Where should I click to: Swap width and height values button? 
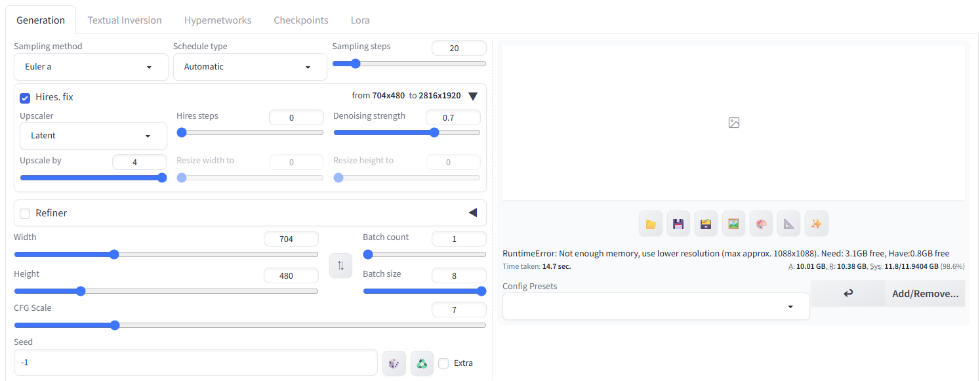tap(340, 266)
